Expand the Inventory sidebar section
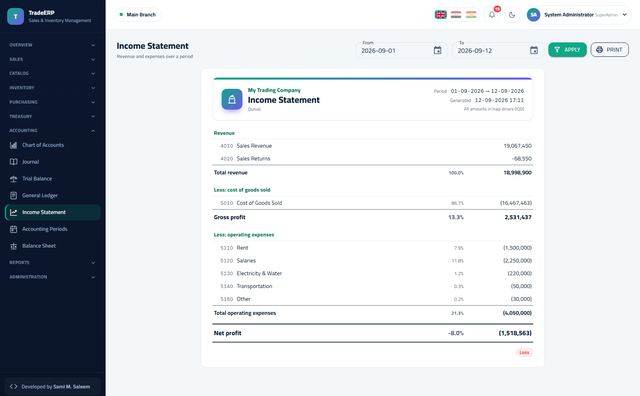Image resolution: width=640 pixels, height=396 pixels. [52, 88]
